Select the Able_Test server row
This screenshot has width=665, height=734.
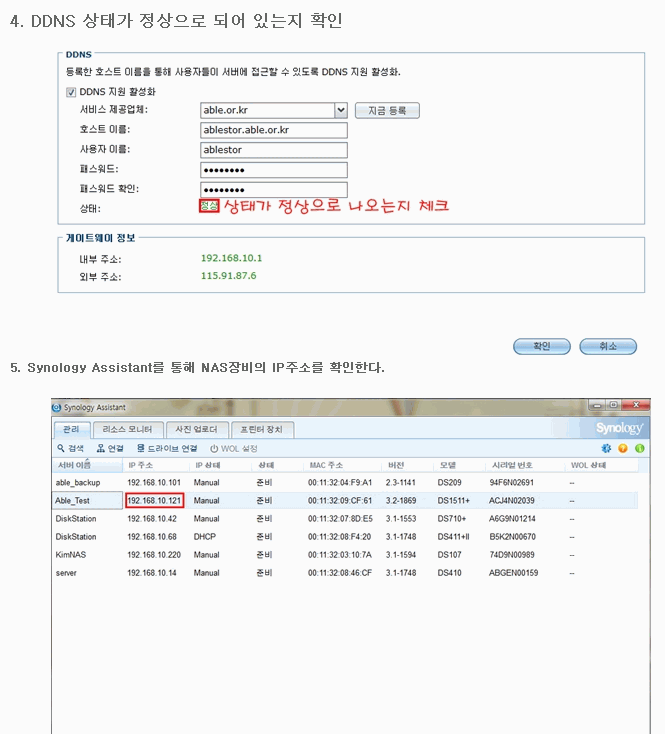[345, 500]
